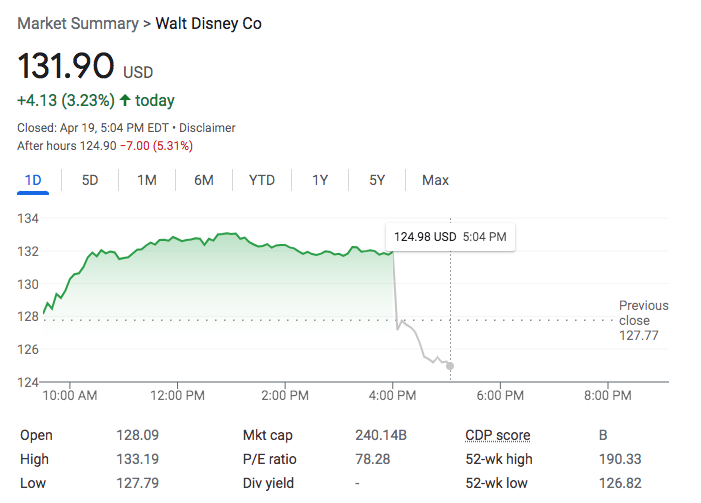Open the Disclaimer link
Screen dimensions: 701x503
[208, 128]
